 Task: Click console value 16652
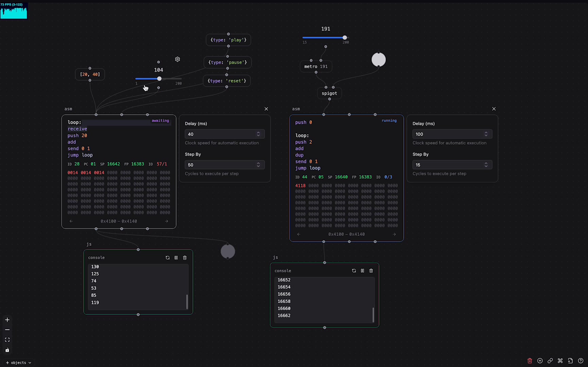284,280
